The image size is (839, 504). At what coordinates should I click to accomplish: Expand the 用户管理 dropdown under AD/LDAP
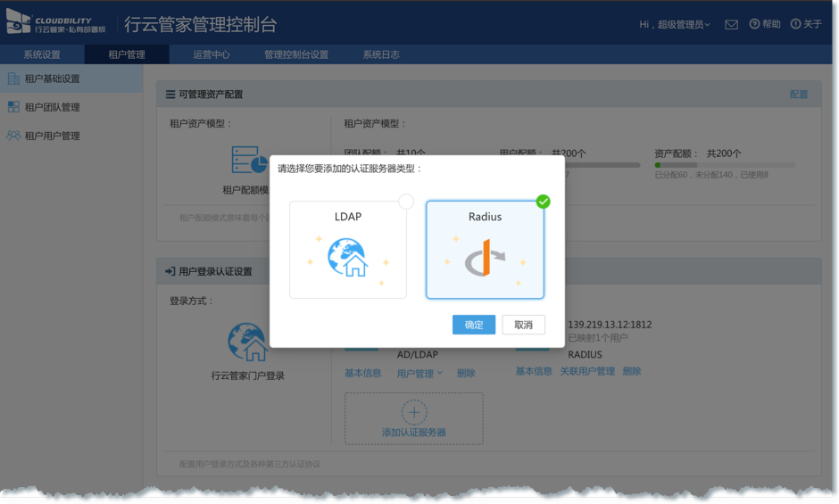(419, 373)
